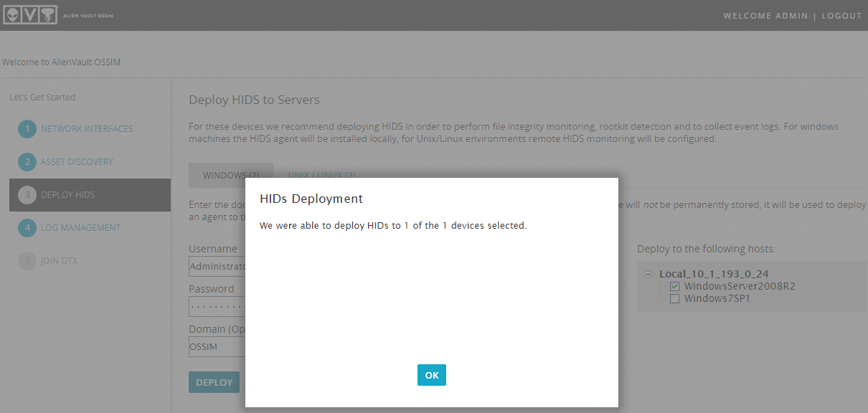This screenshot has height=413, width=868.
Task: Confirm the HIDs Deployment dialog with OK
Action: [x=432, y=375]
